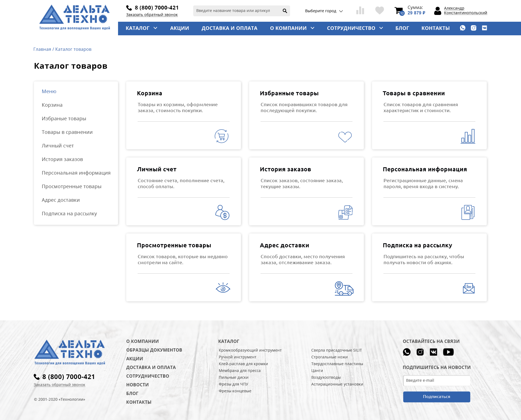Click eye icon in Просмотренные товары card
Image resolution: width=521 pixels, height=420 pixels.
[223, 288]
